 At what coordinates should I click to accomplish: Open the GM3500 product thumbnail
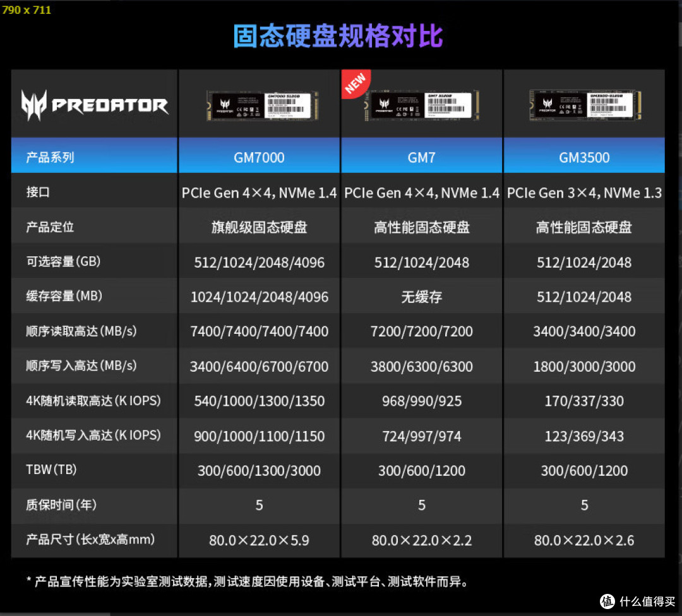tap(584, 106)
